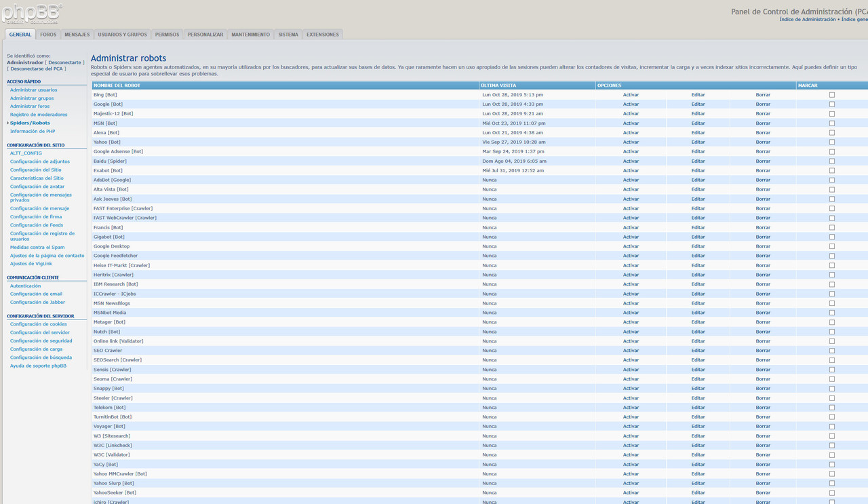This screenshot has height=504, width=868.
Task: Open Ayuda de soporte phpBB
Action: click(38, 366)
